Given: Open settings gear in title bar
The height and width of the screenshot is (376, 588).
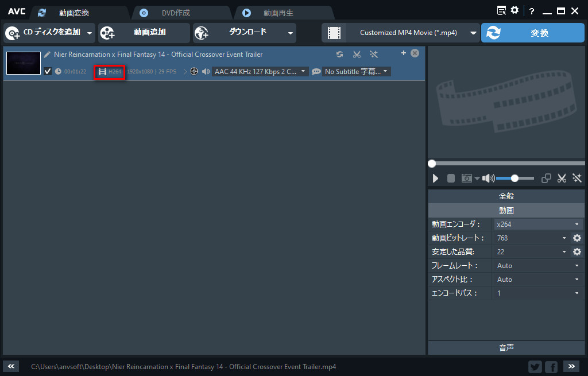Looking at the screenshot, I should click(515, 10).
